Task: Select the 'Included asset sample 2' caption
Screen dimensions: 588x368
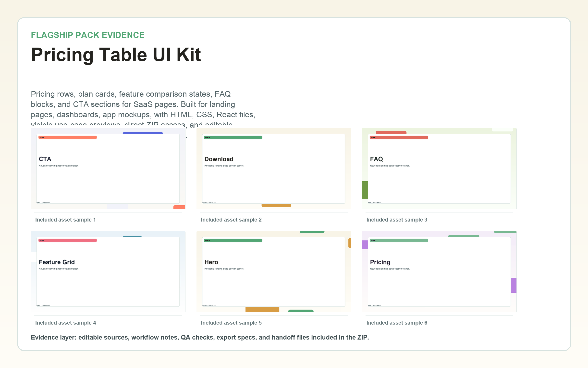Action: click(x=231, y=220)
